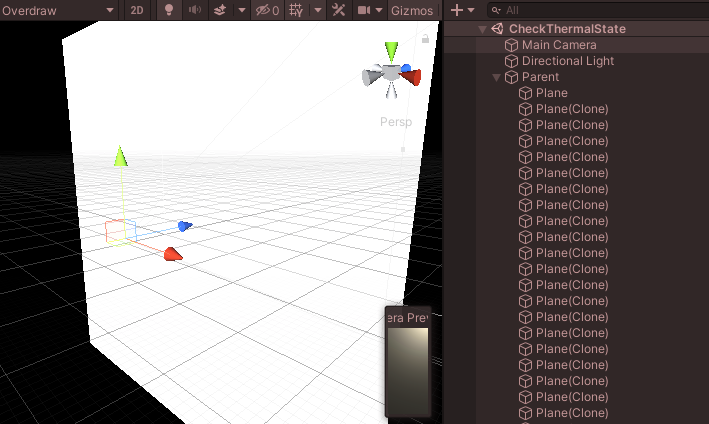Click the blue Z-axis cone of orientation gizmo
This screenshot has width=709, height=424.
coord(406,68)
